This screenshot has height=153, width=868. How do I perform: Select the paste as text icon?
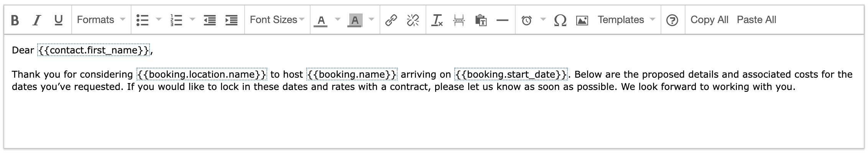481,20
